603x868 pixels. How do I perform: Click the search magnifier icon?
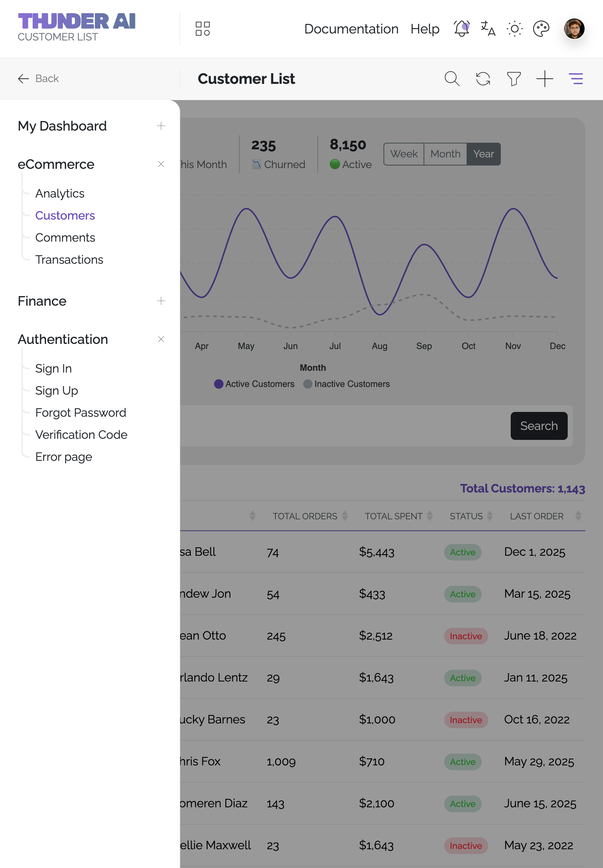452,79
